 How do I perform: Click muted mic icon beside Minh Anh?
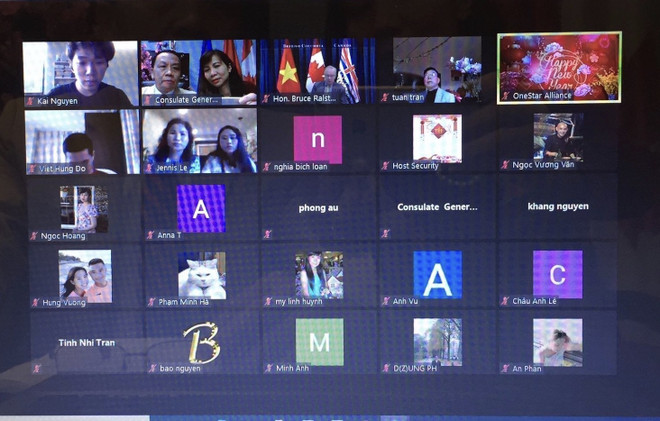[268, 368]
